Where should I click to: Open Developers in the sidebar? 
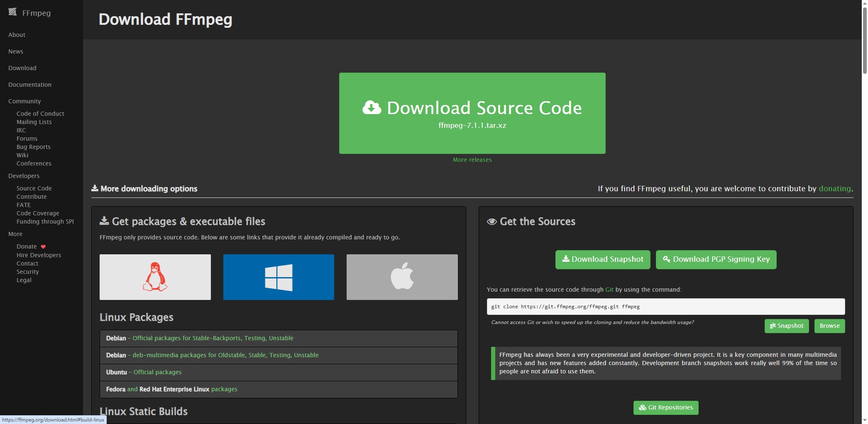coord(24,176)
